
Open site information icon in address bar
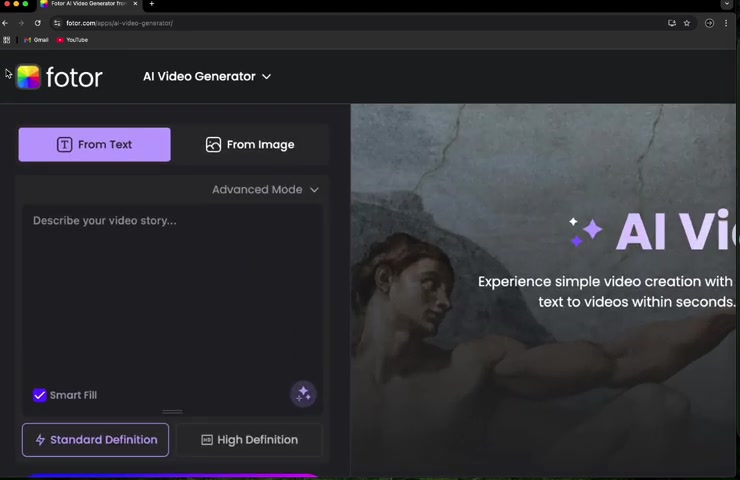(57, 23)
